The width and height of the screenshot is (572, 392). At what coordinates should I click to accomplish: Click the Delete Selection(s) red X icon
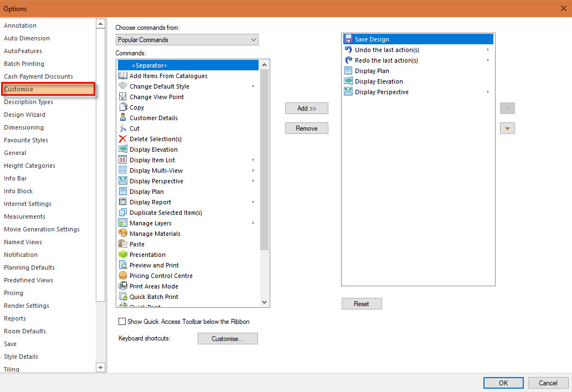point(122,138)
